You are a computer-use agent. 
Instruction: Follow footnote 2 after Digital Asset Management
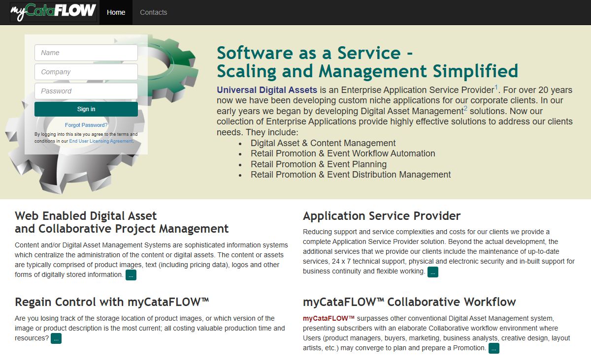click(465, 109)
